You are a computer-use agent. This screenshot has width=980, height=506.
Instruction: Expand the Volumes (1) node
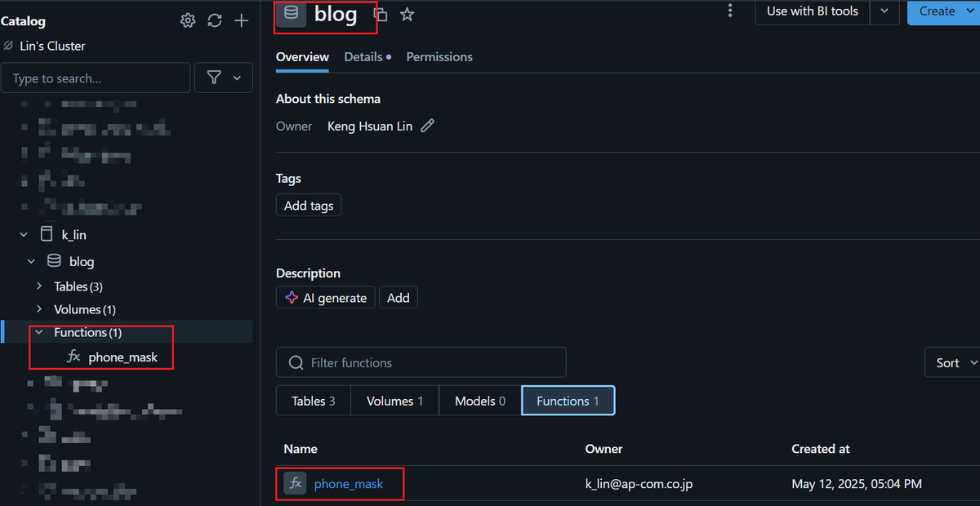[x=39, y=309]
